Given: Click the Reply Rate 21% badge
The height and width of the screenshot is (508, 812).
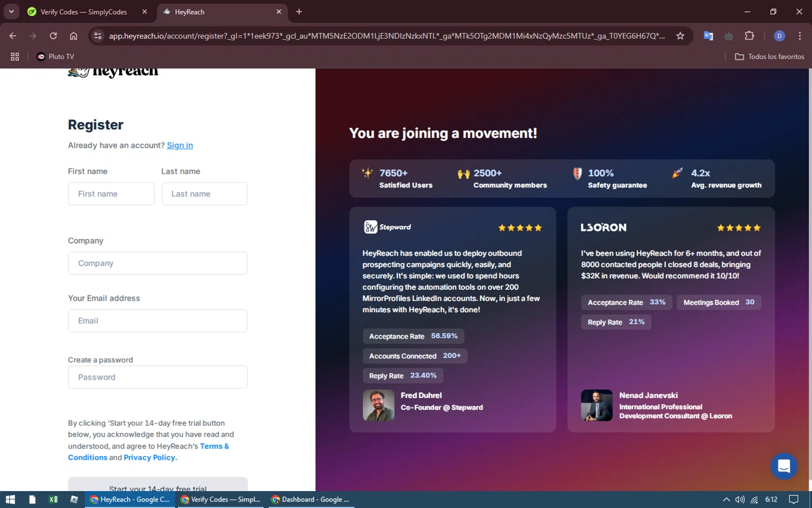Looking at the screenshot, I should tap(616, 322).
